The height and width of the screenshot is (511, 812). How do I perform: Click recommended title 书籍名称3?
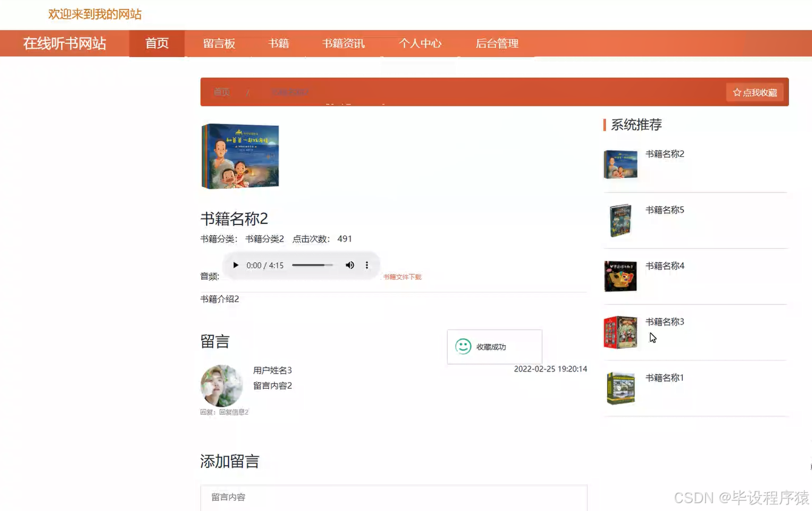(665, 321)
